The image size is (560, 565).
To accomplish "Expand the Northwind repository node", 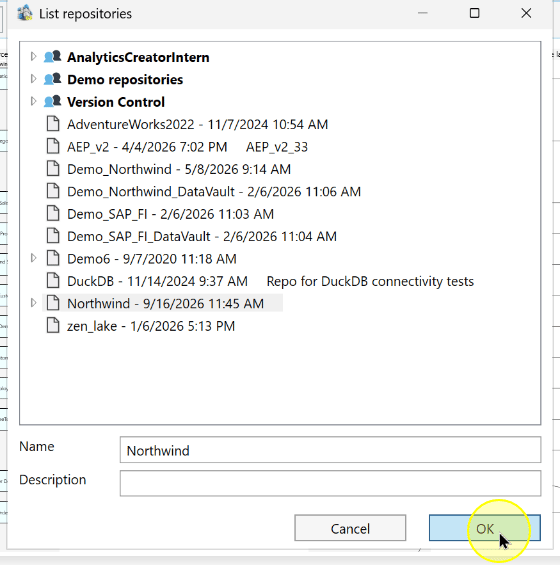I will pyautogui.click(x=33, y=303).
